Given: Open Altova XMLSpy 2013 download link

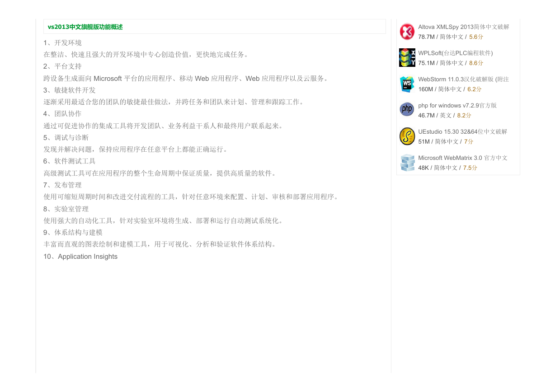Looking at the screenshot, I should [464, 27].
